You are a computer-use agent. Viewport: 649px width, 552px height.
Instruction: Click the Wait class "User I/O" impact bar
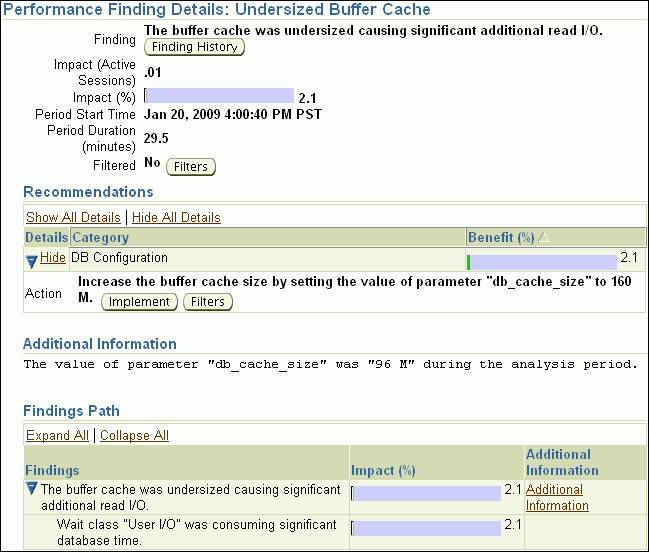426,527
